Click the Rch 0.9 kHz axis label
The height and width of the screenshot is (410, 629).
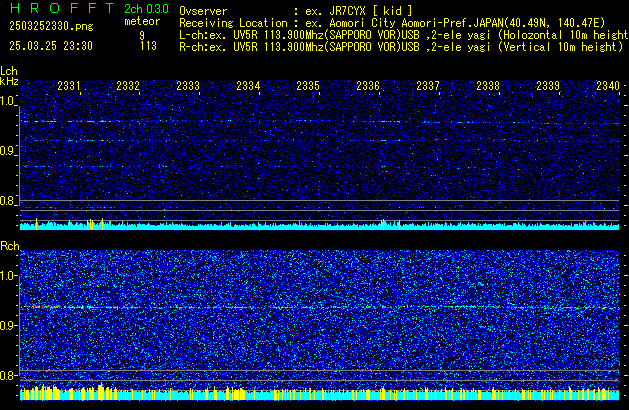[x=8, y=326]
